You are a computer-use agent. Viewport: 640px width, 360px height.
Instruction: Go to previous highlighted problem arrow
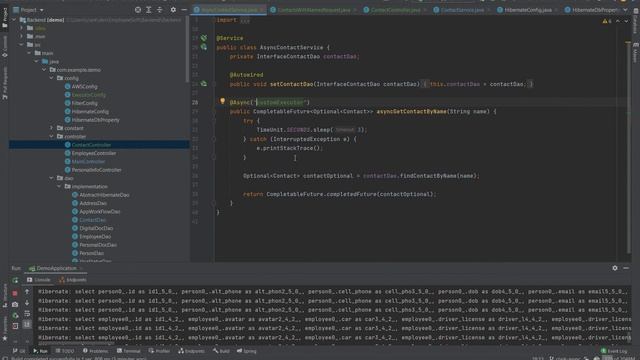618,21
